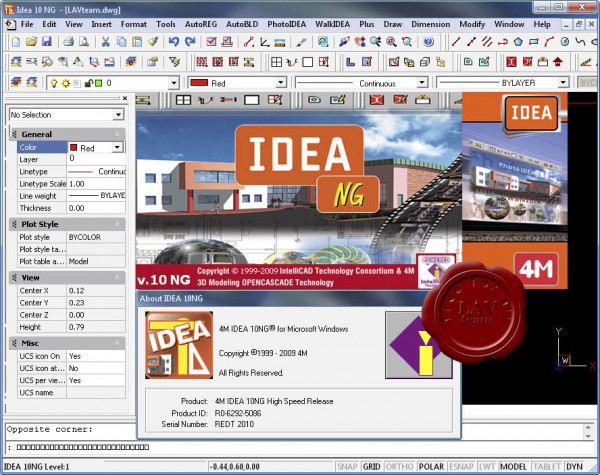Toggle ESNAP in the status bar
The width and height of the screenshot is (600, 475).
tap(461, 467)
